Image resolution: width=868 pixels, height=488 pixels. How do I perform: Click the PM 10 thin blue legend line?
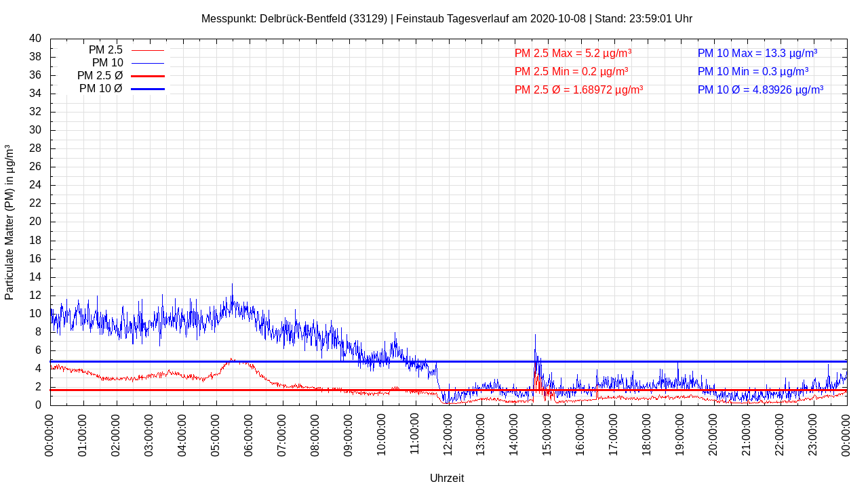(147, 63)
